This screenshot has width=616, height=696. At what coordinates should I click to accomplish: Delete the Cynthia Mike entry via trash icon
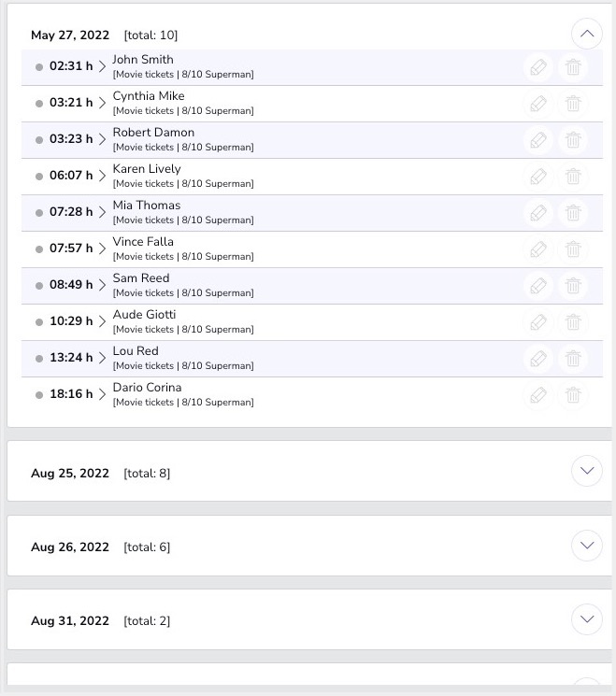(x=573, y=104)
